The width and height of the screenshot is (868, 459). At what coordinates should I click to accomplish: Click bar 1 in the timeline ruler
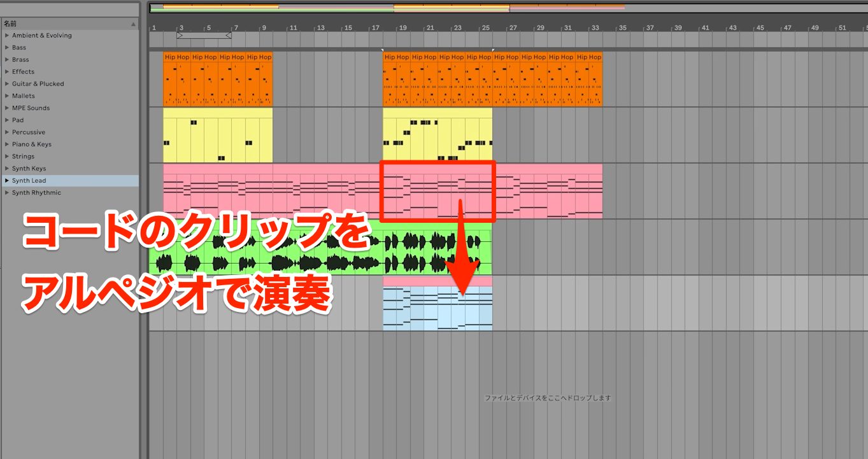coord(153,28)
